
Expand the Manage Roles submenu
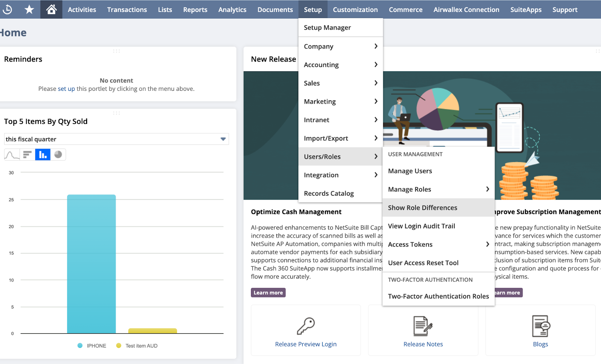(x=487, y=189)
